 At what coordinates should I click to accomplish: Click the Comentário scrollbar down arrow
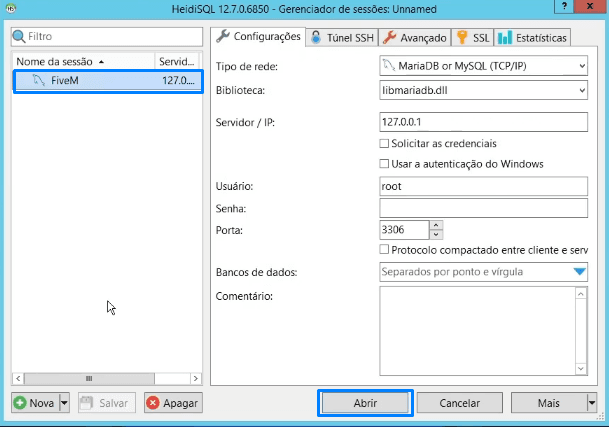pos(581,368)
